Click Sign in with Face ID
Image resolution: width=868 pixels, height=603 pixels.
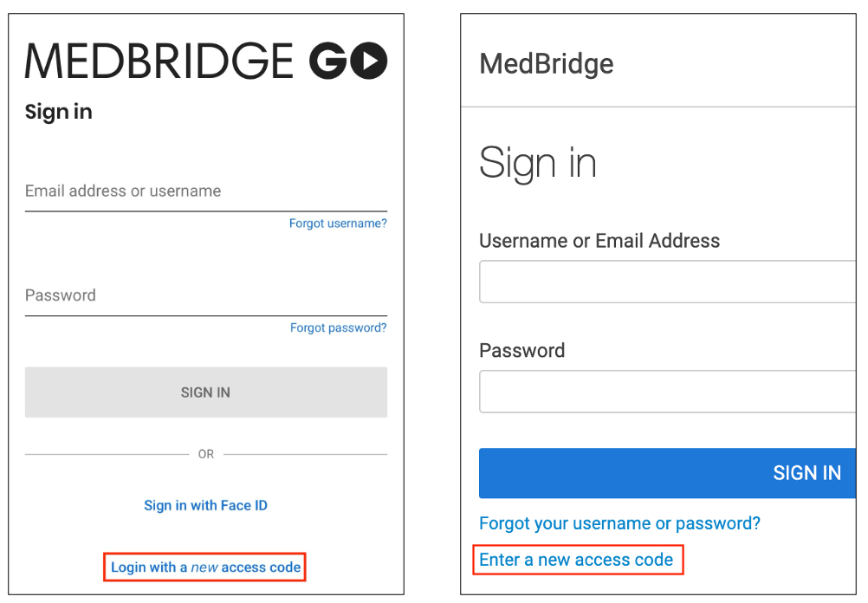[205, 505]
